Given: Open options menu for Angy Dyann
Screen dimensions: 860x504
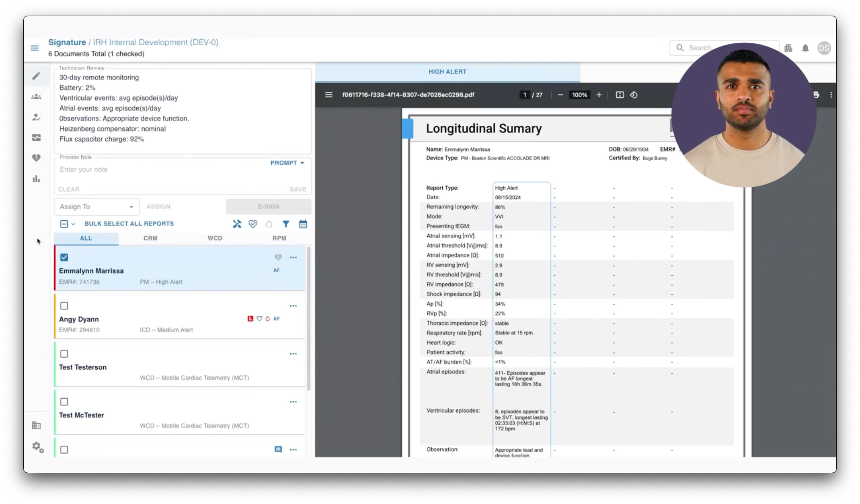Looking at the screenshot, I should click(293, 306).
